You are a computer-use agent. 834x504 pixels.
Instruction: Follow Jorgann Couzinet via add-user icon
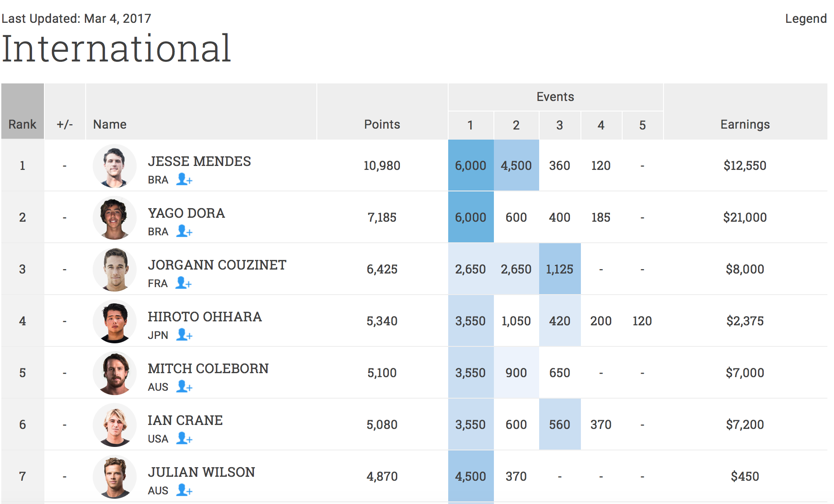pos(183,283)
